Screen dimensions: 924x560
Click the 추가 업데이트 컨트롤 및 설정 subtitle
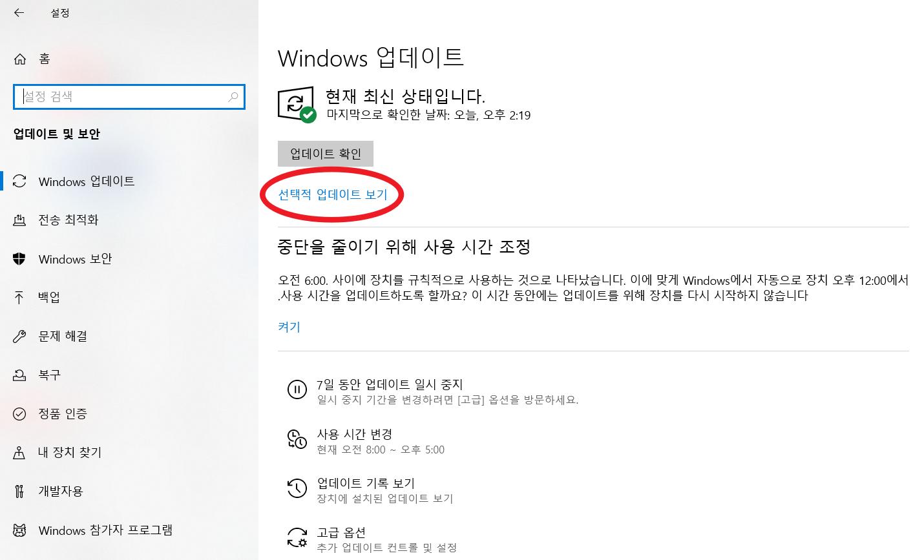387,548
